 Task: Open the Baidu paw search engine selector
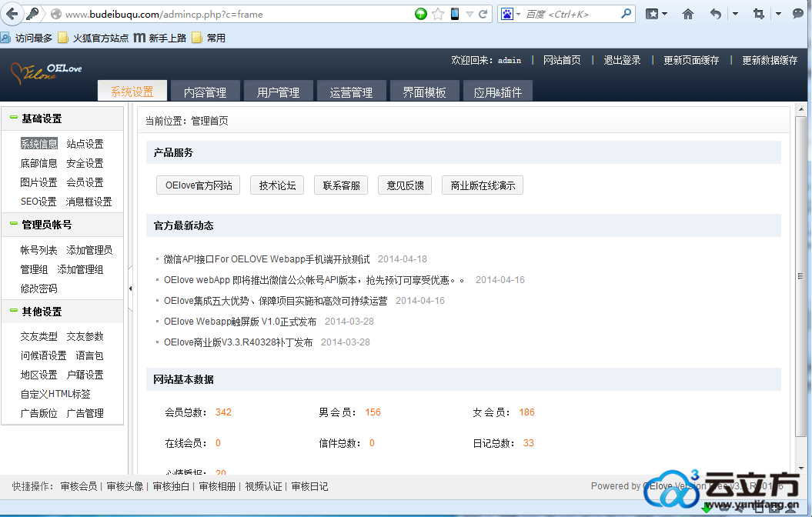(510, 14)
